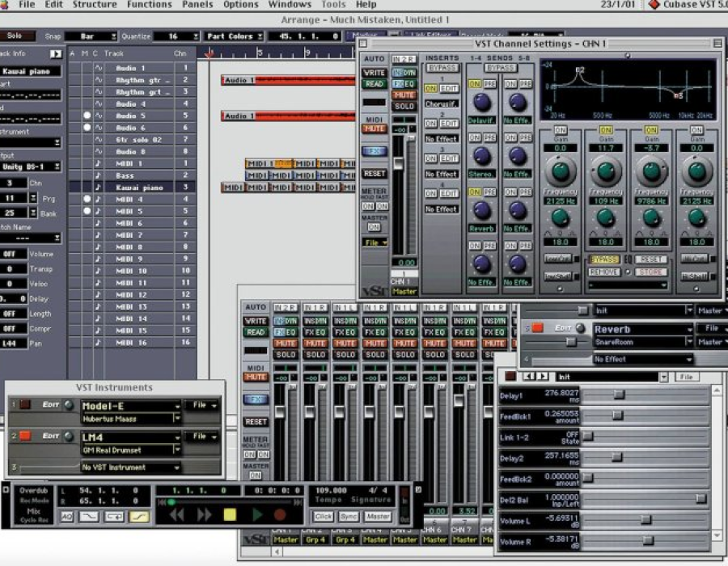
Task: Click the Rewind button in transport bar
Action: point(177,514)
